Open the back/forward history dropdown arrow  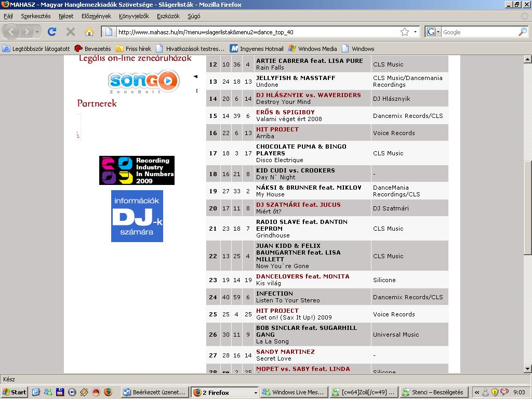point(37,32)
